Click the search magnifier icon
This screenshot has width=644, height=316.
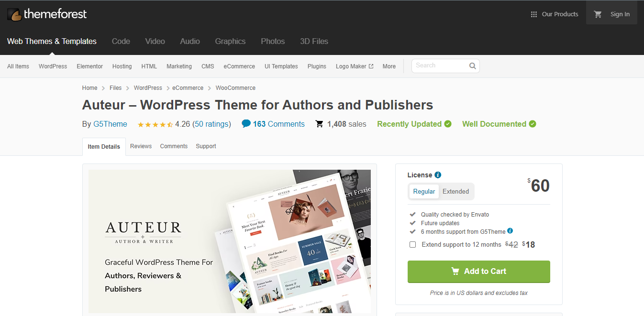coord(473,66)
